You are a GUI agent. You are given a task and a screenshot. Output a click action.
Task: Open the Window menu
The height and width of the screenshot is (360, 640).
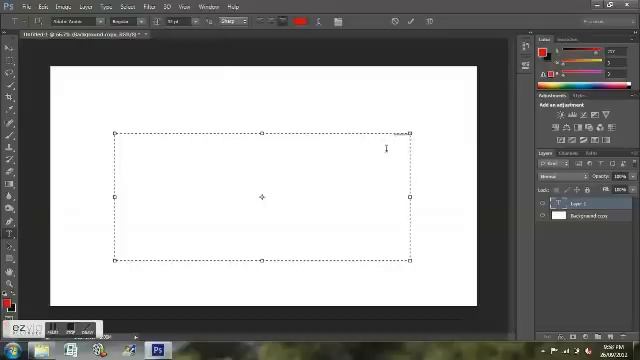click(209, 7)
